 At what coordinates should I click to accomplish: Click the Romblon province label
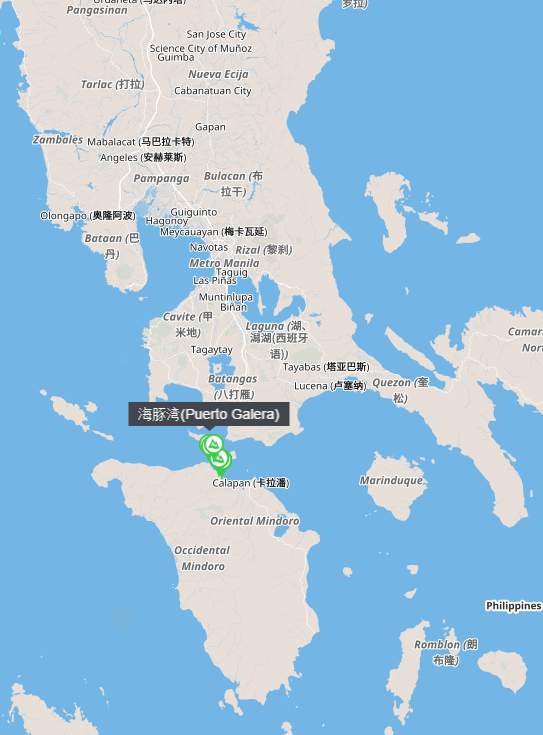tap(446, 652)
